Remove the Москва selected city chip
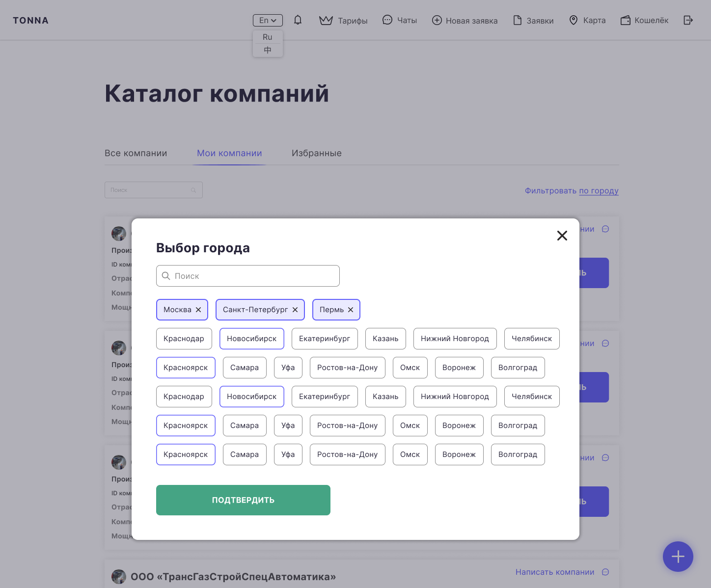Viewport: 711px width, 588px height. click(198, 310)
